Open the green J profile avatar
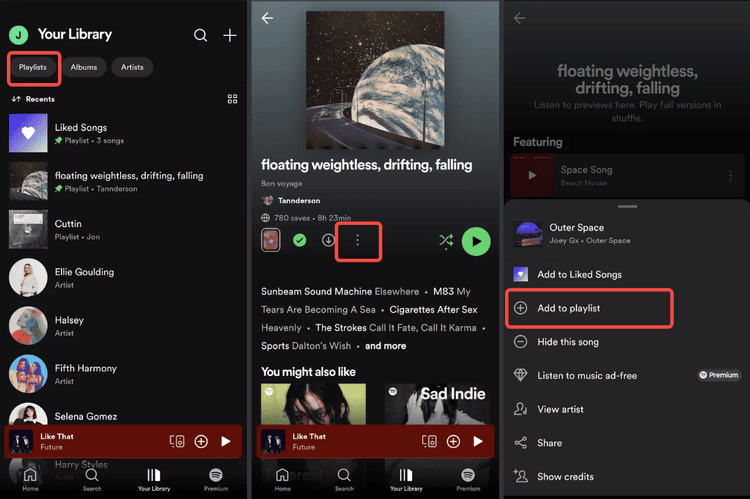Viewport: 750px width, 499px height. 19,34
